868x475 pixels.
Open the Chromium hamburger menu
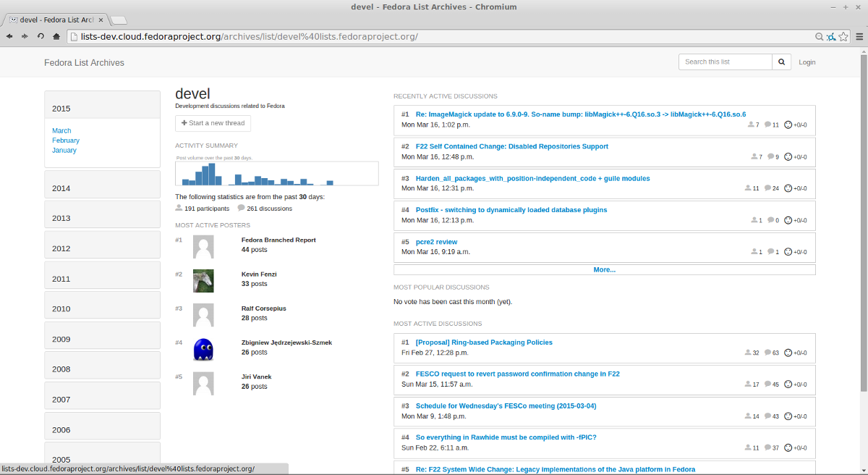(x=858, y=36)
